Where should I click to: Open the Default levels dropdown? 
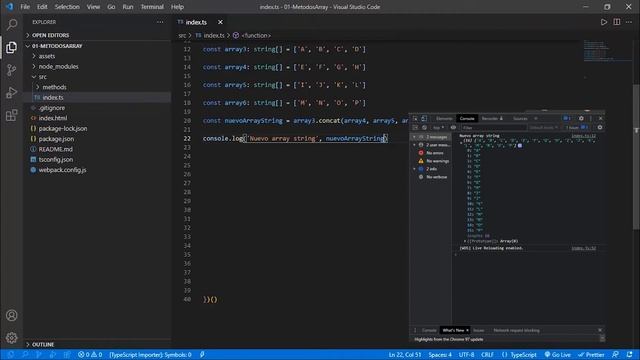pyautogui.click(x=544, y=128)
